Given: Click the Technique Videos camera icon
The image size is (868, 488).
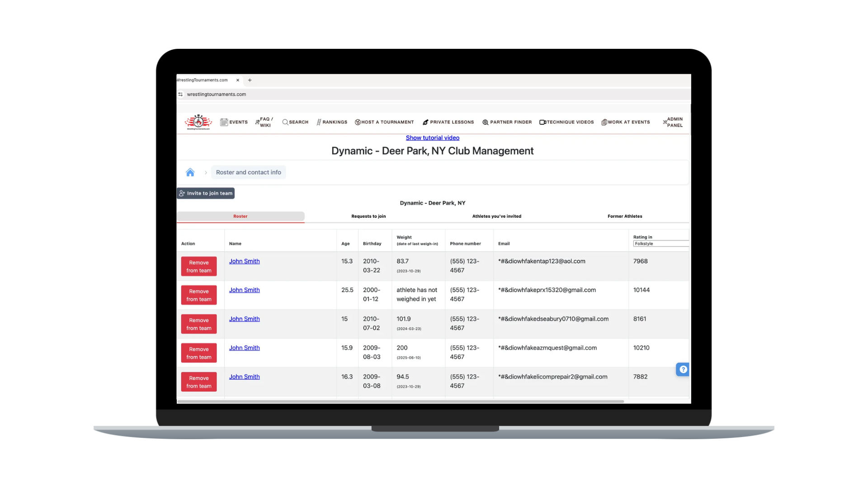Looking at the screenshot, I should point(542,122).
